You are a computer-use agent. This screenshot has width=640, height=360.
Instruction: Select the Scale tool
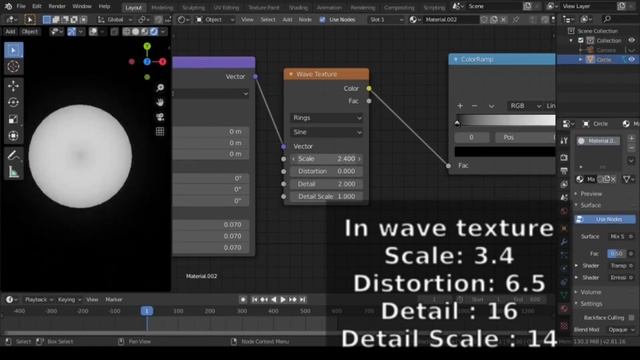coord(13,119)
